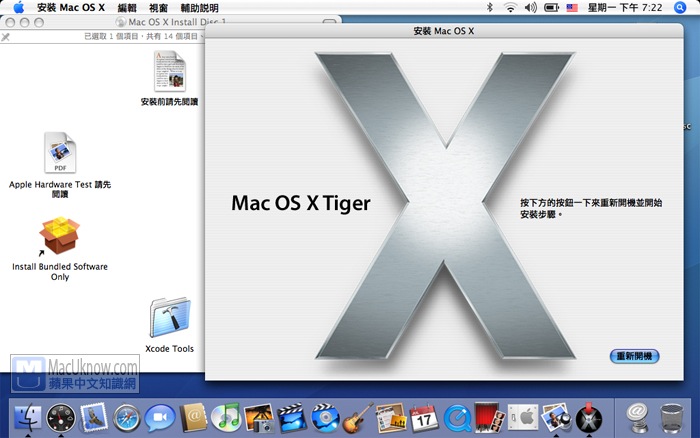Click the Mac OS X Install Disc 1 title

(x=177, y=21)
